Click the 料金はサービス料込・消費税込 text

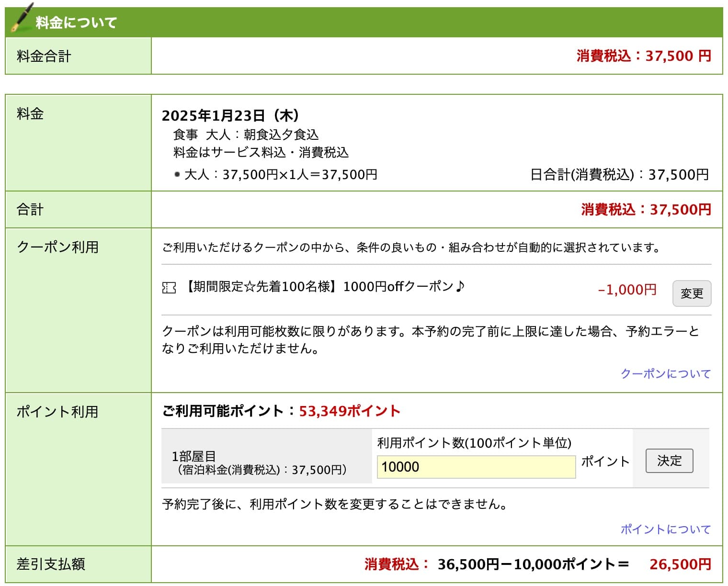[x=261, y=152]
